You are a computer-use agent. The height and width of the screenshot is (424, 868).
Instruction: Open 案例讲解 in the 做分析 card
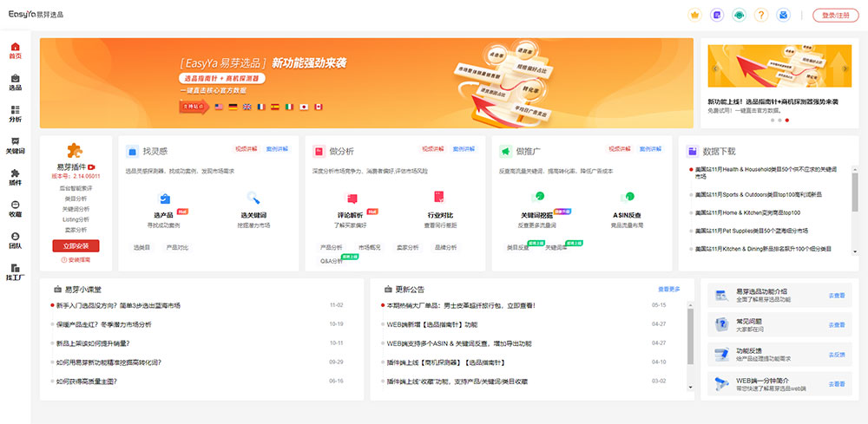464,149
